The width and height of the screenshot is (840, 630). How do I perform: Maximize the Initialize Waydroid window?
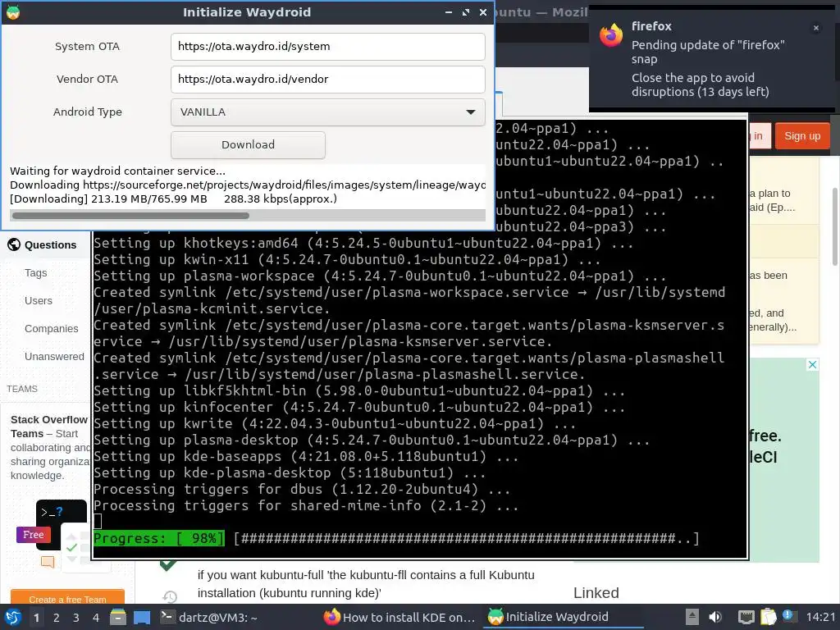point(466,11)
